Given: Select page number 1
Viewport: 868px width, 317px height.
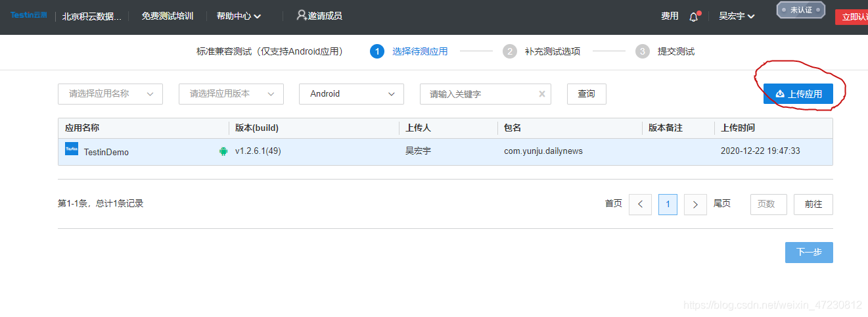Looking at the screenshot, I should click(x=668, y=205).
